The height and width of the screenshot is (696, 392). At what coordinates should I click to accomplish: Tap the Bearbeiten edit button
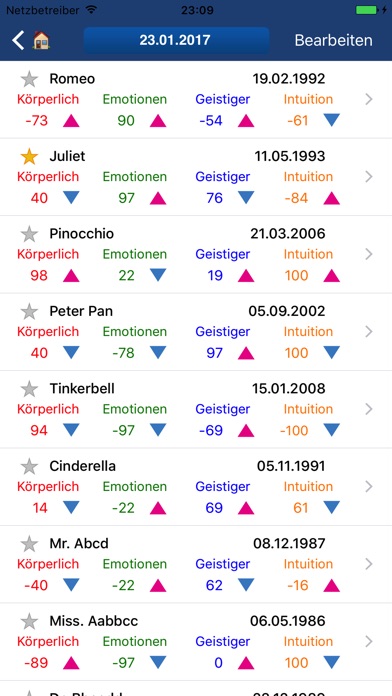pos(333,40)
